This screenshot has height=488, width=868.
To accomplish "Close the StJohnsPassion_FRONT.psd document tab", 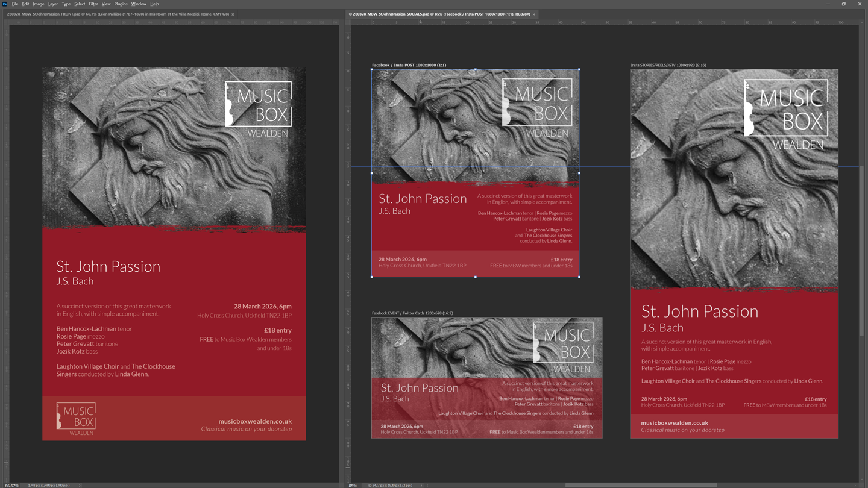I will [233, 14].
